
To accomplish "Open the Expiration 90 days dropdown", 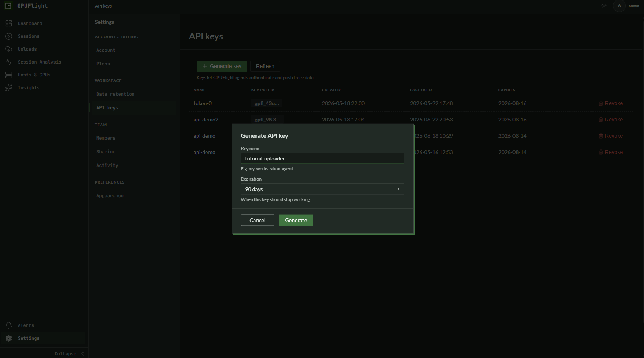I will (x=322, y=189).
